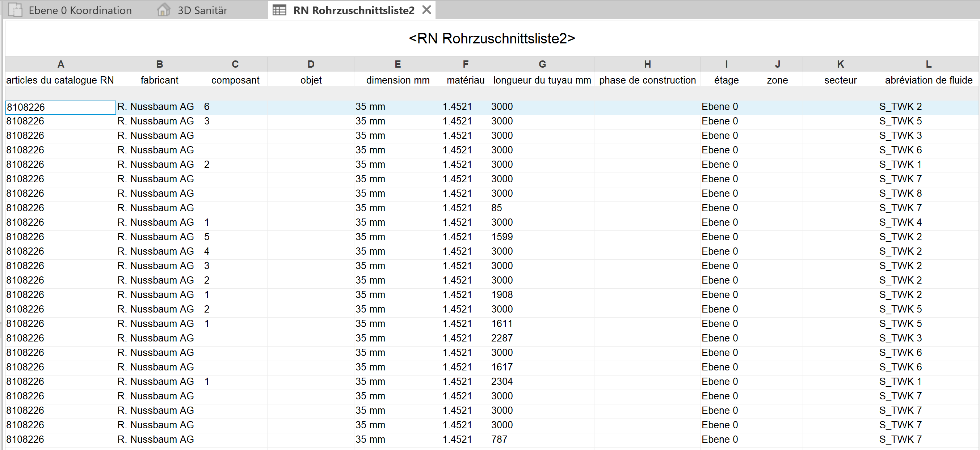Switch to the Ebene 0 Koordination tab

(x=80, y=10)
